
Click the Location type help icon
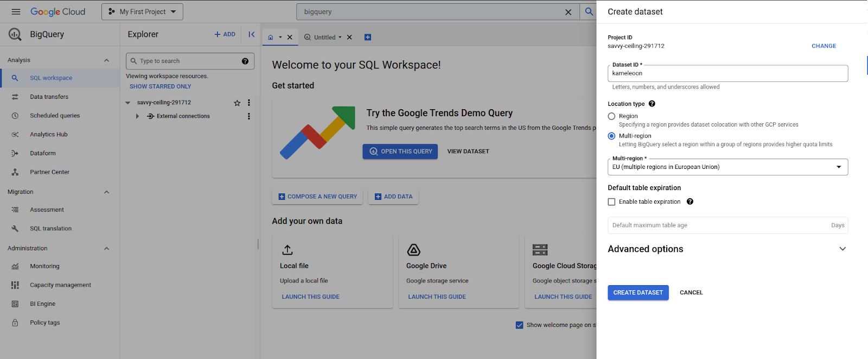(652, 104)
